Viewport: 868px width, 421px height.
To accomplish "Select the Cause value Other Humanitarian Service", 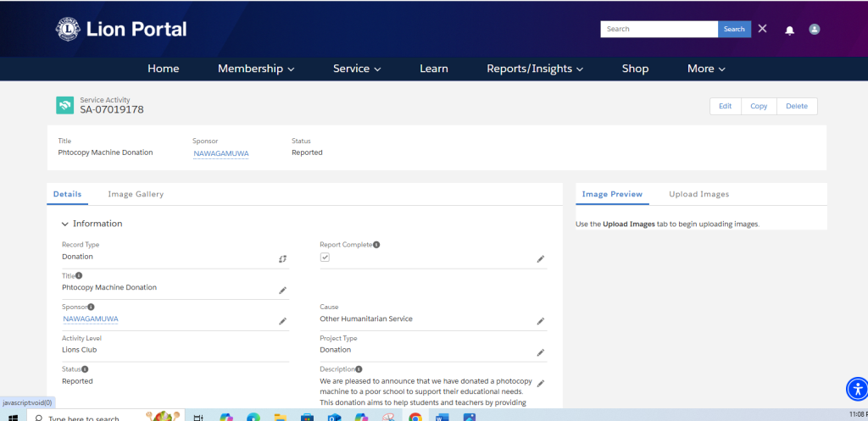I will pos(366,319).
